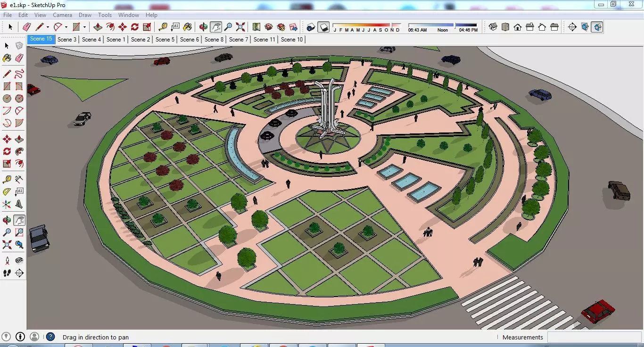Pick the Protractor tool in left toolbar

click(7, 192)
